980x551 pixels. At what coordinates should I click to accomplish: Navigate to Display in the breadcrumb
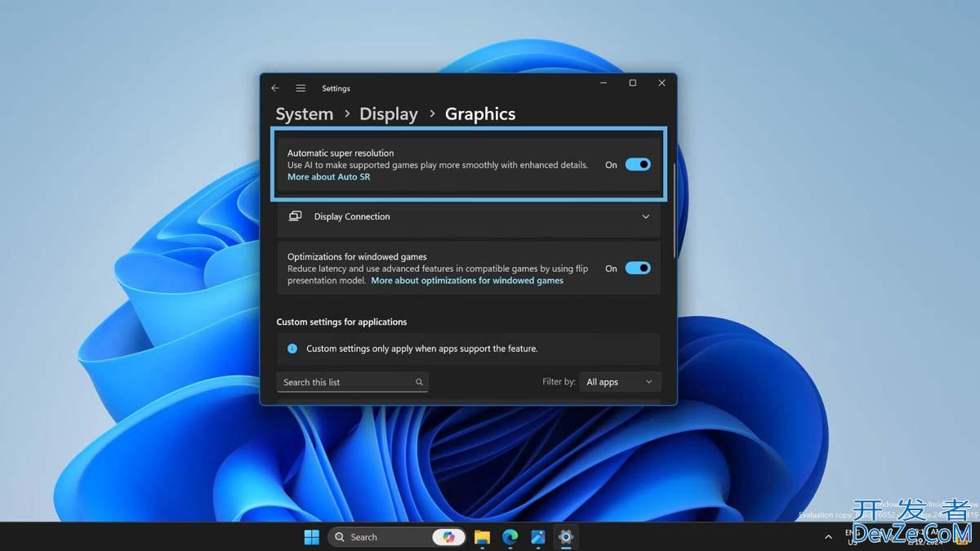coord(389,114)
